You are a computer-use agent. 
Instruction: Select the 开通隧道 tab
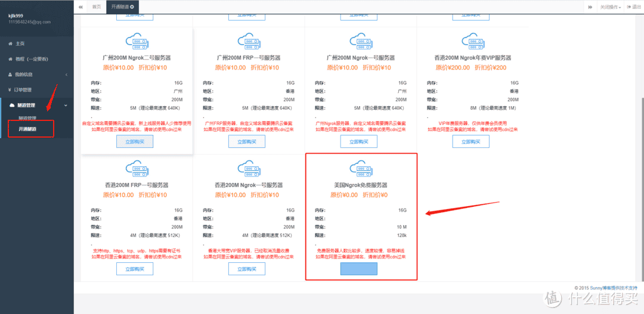tap(122, 7)
